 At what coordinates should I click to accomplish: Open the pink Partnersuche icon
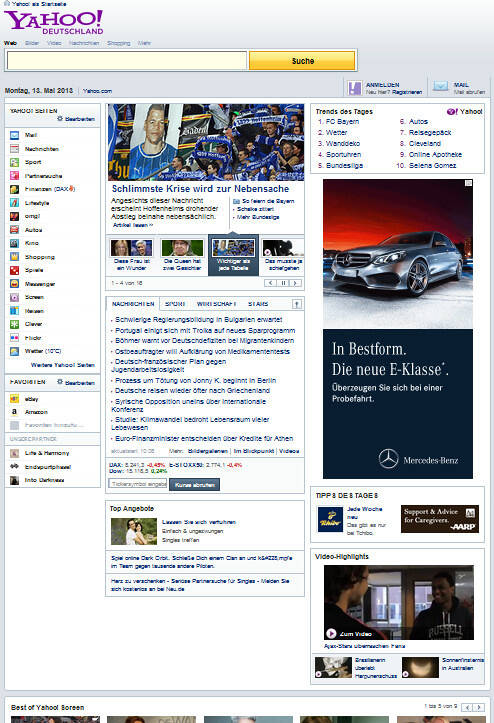click(14, 176)
